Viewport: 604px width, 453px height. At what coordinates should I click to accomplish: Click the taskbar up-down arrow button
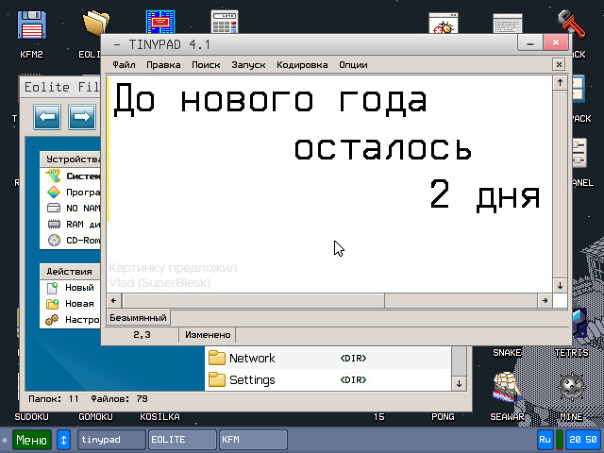tap(64, 440)
